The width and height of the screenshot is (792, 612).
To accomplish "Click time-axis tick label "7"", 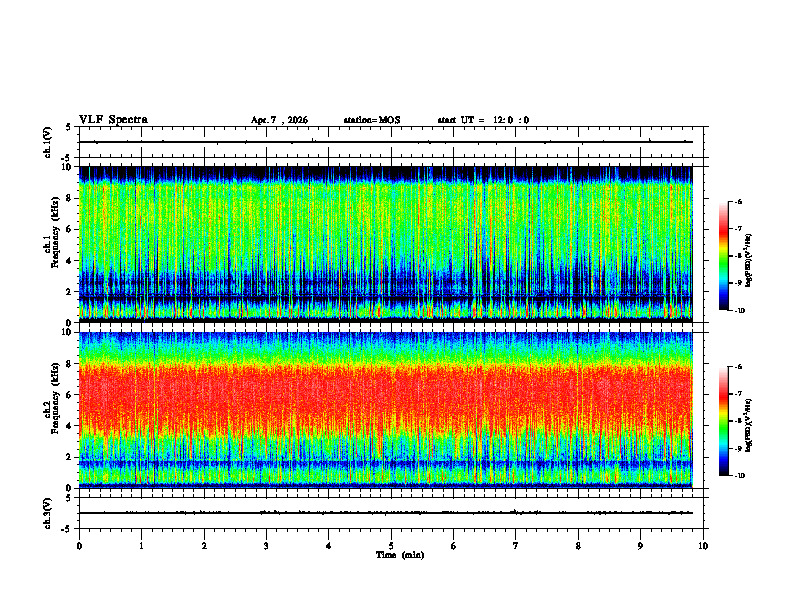I will (x=516, y=546).
